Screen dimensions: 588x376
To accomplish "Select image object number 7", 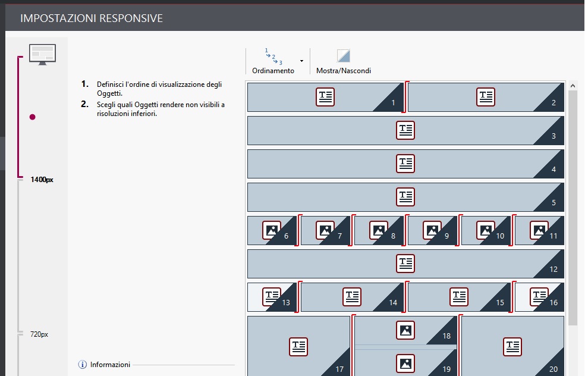I will [325, 230].
